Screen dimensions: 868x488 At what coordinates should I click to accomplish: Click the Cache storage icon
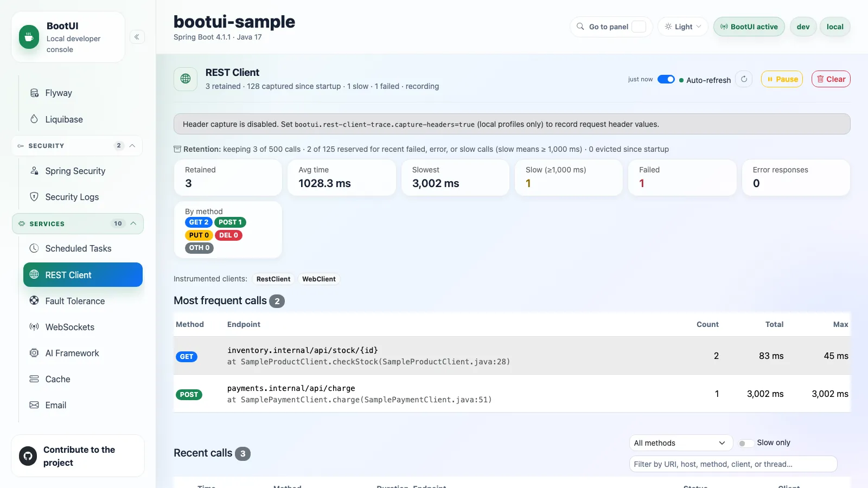pos(34,378)
